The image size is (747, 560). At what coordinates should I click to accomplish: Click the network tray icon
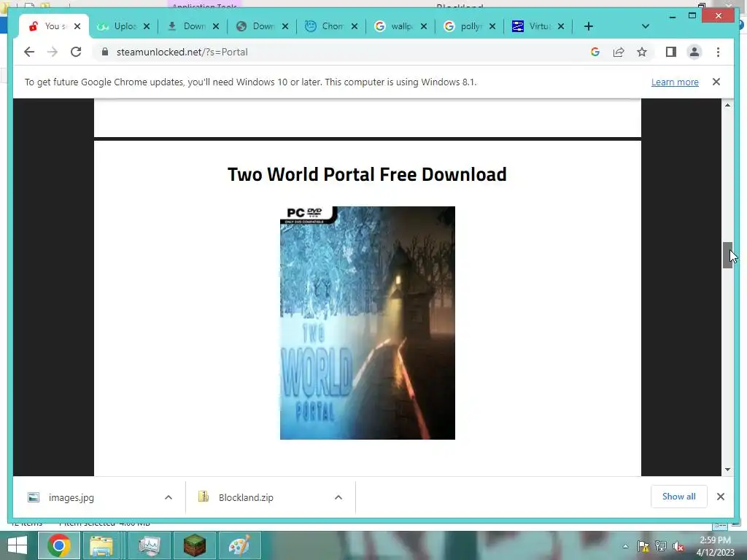pyautogui.click(x=661, y=546)
